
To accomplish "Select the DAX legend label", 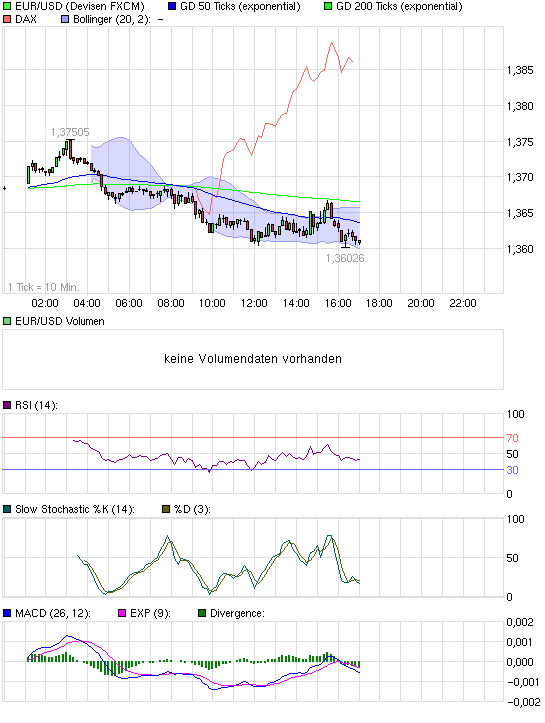I will [x=26, y=19].
